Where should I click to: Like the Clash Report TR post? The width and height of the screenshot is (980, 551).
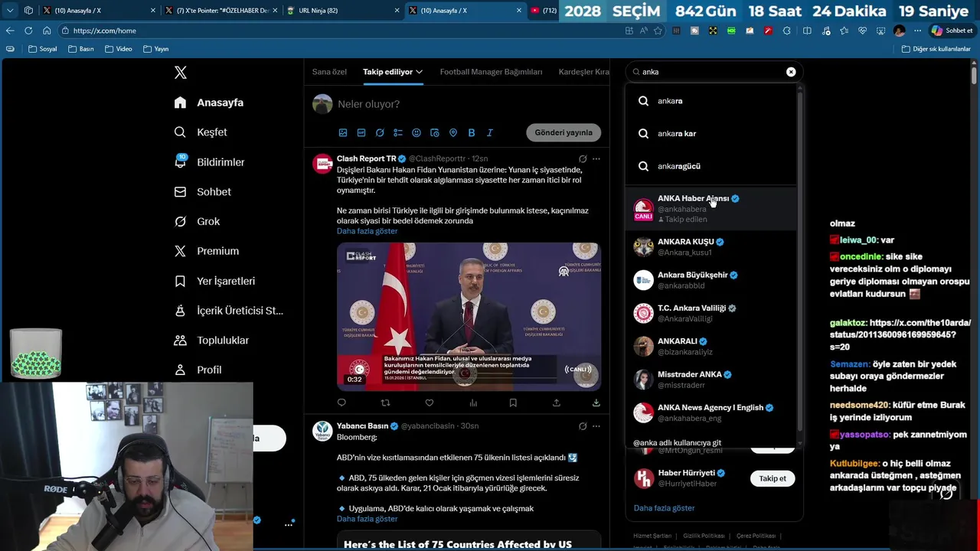coord(430,403)
